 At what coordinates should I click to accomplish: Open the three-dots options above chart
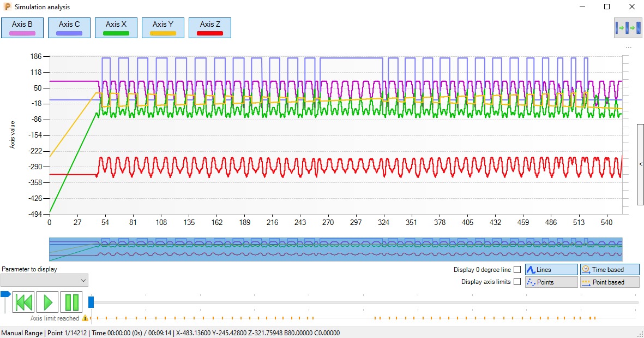click(628, 48)
